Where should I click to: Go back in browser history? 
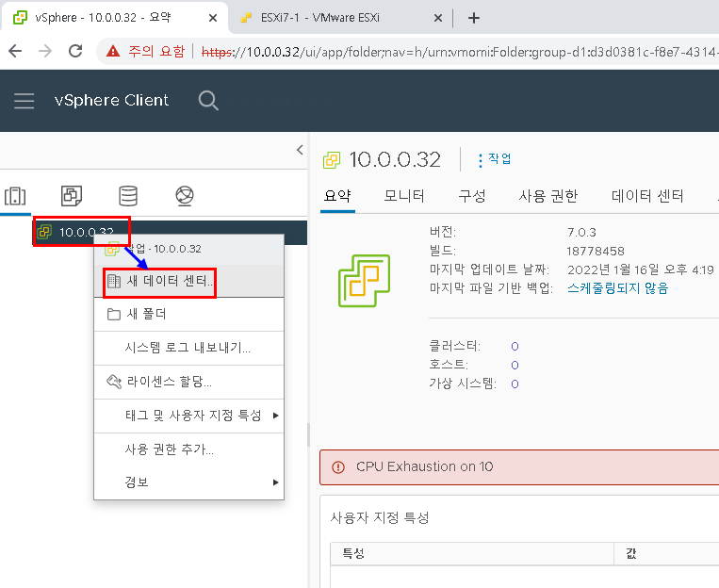[x=15, y=51]
